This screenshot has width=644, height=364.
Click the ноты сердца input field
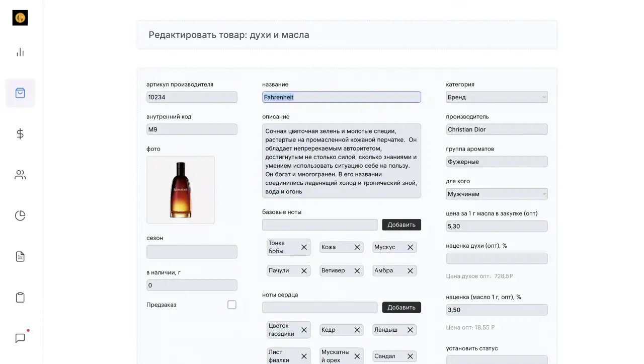point(320,307)
